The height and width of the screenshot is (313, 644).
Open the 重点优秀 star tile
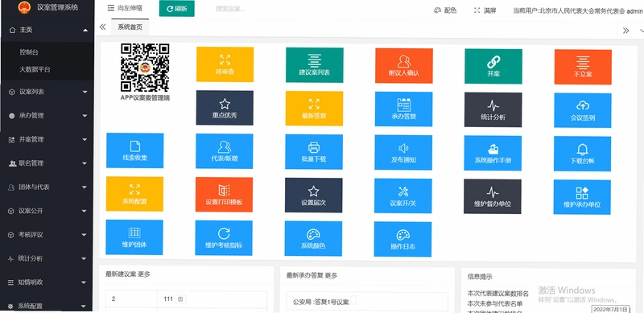pos(225,108)
